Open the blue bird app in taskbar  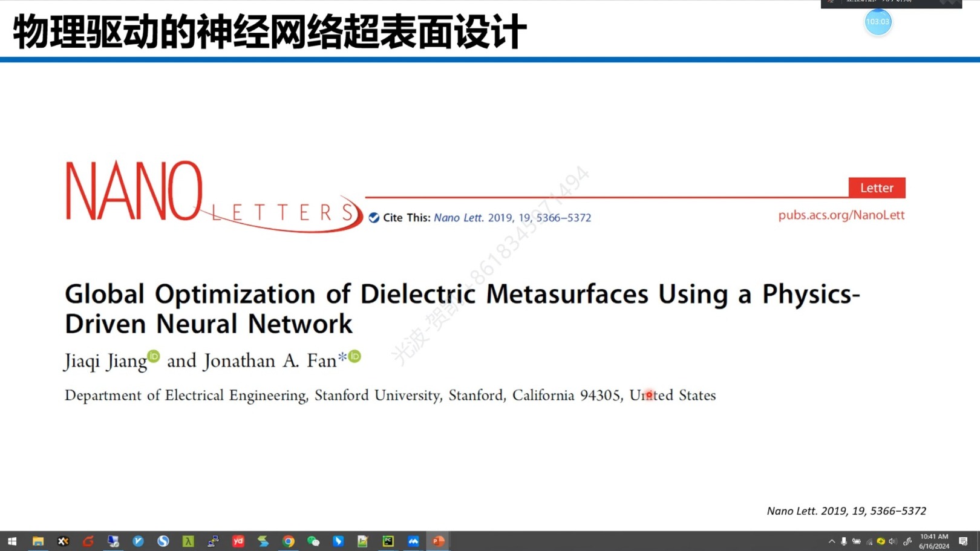click(338, 541)
